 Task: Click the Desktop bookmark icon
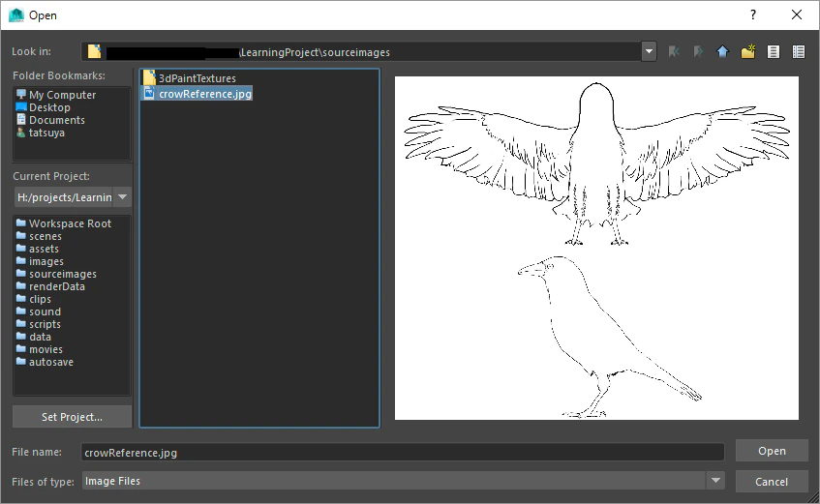[x=21, y=106]
